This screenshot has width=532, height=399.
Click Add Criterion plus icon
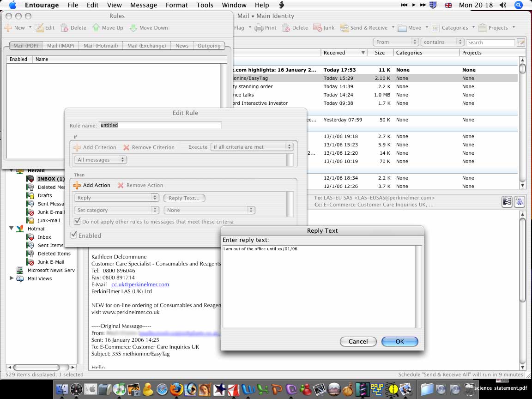(x=77, y=147)
